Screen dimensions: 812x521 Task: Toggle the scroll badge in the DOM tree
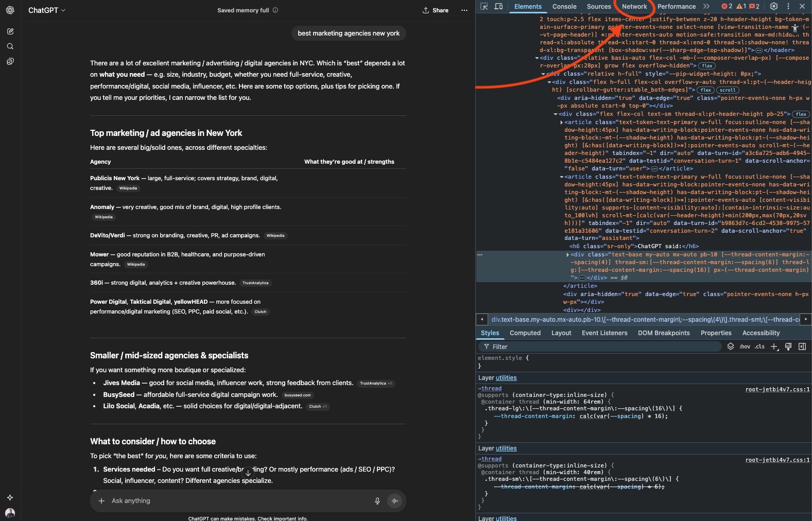coord(728,90)
